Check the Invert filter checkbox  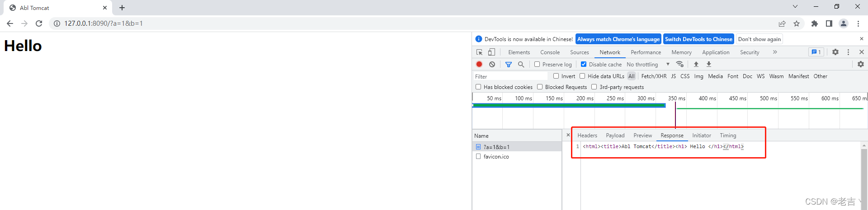point(556,76)
